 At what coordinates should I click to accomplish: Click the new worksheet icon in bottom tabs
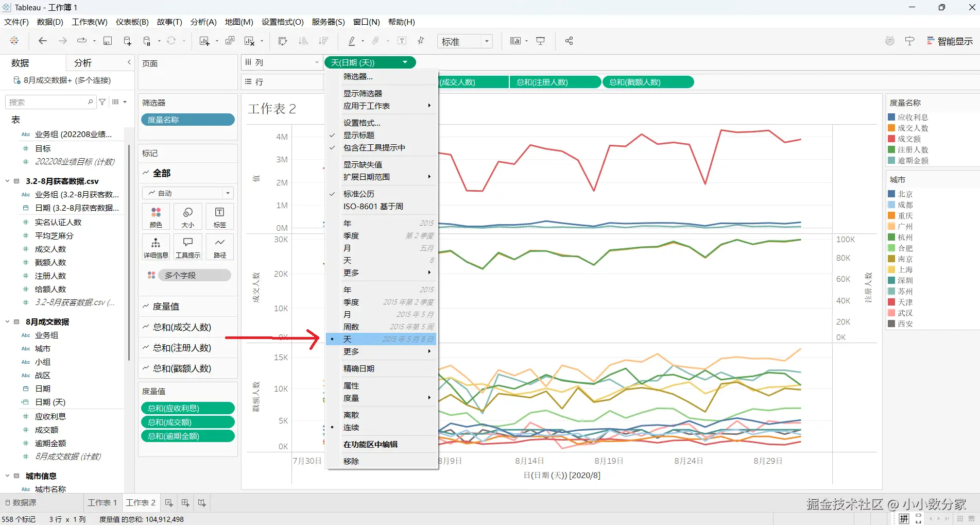(169, 503)
